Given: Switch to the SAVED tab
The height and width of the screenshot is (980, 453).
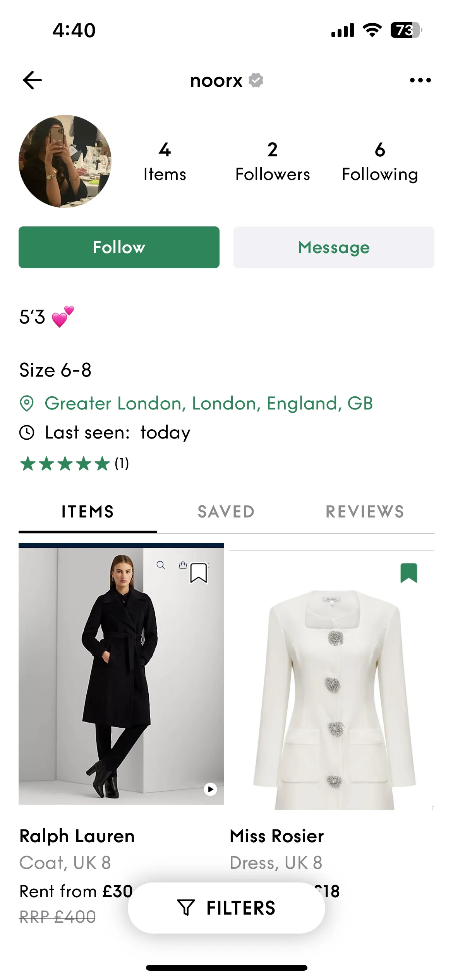Looking at the screenshot, I should pyautogui.click(x=226, y=512).
